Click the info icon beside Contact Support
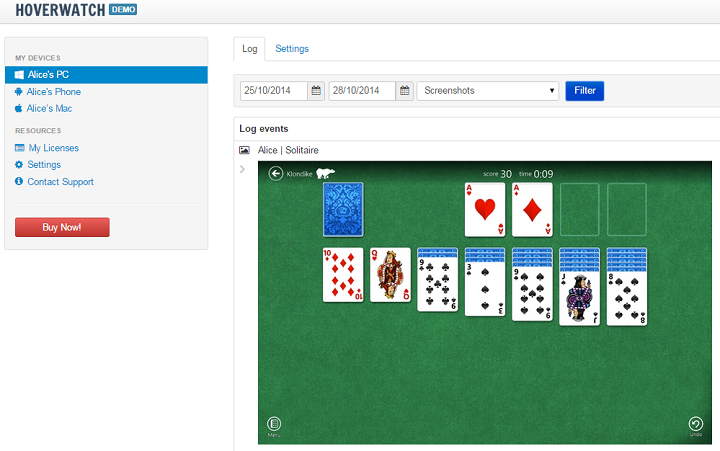 pyautogui.click(x=19, y=181)
